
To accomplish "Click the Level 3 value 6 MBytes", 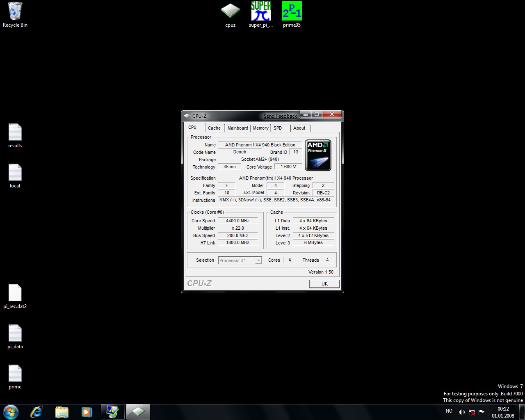I will pyautogui.click(x=313, y=242).
